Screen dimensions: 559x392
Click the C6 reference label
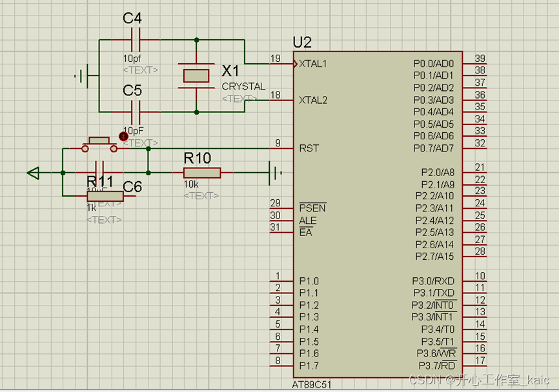[x=132, y=186]
